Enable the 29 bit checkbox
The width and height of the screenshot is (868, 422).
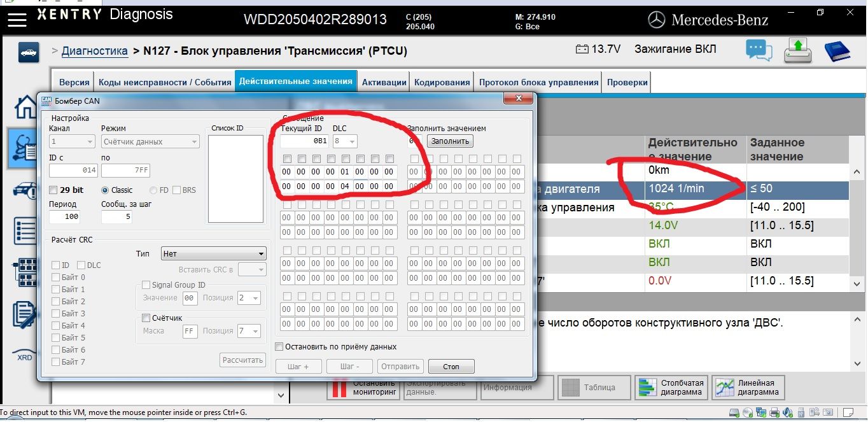point(54,190)
